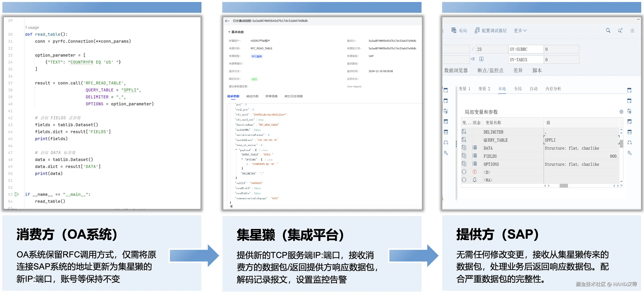Viewport: 644px width, 294px height.
Task: Collapse the 基本信息 section
Action: [229, 32]
